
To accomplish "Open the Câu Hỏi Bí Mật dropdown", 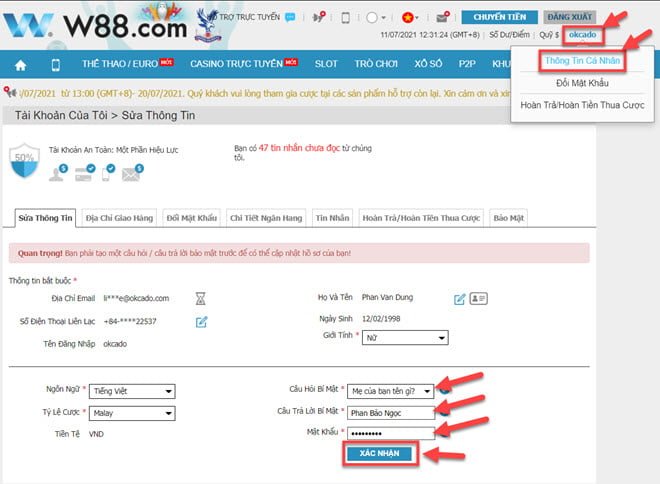I will [390, 391].
